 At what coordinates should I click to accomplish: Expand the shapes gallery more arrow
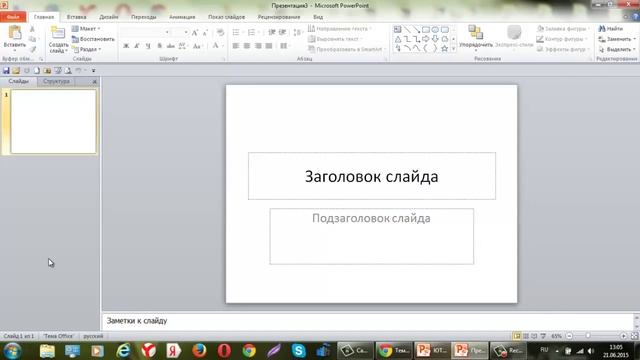click(x=453, y=49)
